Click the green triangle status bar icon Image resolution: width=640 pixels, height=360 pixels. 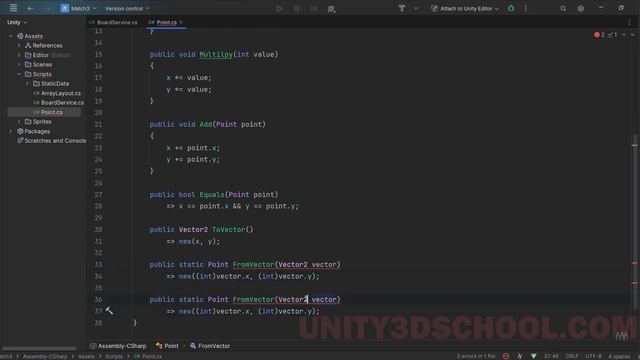click(x=533, y=356)
